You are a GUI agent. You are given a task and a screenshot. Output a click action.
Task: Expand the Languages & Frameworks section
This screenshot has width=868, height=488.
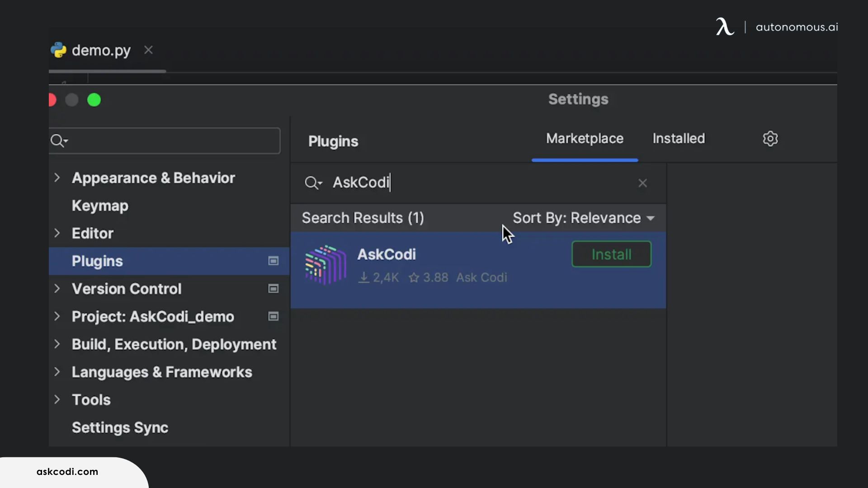(x=57, y=372)
